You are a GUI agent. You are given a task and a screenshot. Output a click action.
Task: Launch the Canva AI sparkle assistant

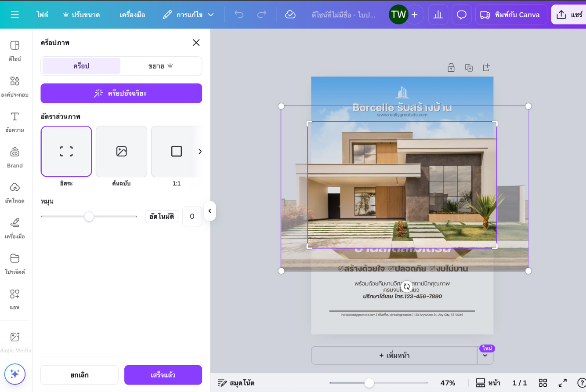click(15, 374)
